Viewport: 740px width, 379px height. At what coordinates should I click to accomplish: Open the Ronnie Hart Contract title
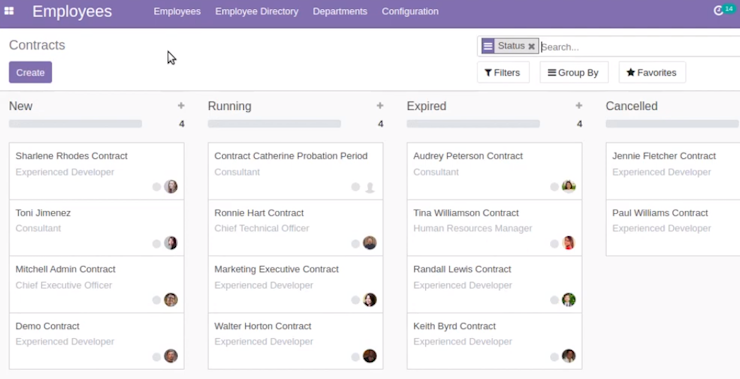(259, 213)
